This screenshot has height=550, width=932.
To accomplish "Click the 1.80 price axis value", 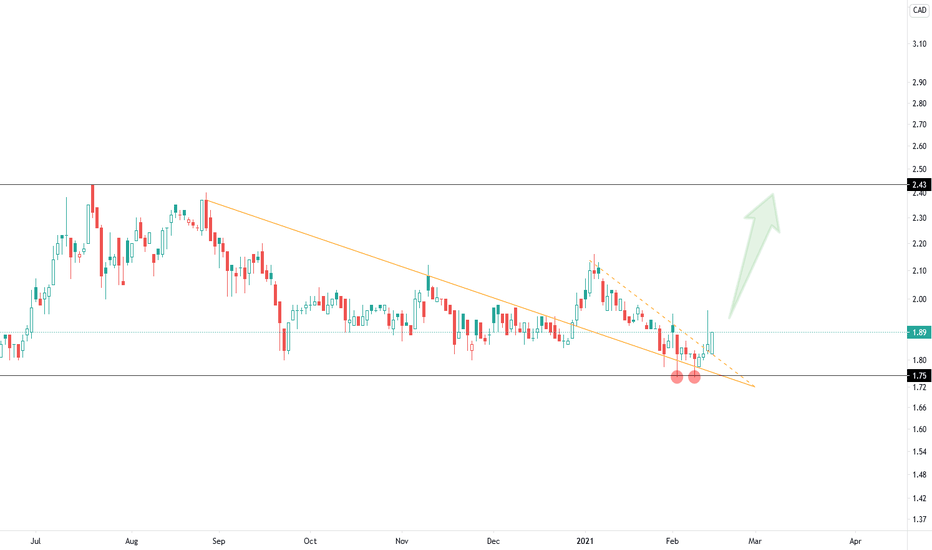I will click(919, 360).
